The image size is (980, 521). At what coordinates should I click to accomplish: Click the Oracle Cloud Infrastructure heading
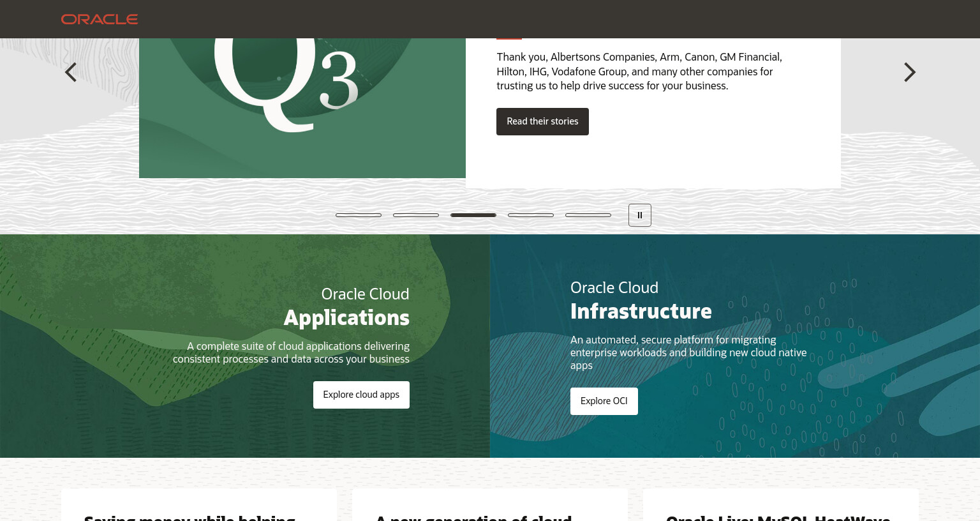coord(641,301)
